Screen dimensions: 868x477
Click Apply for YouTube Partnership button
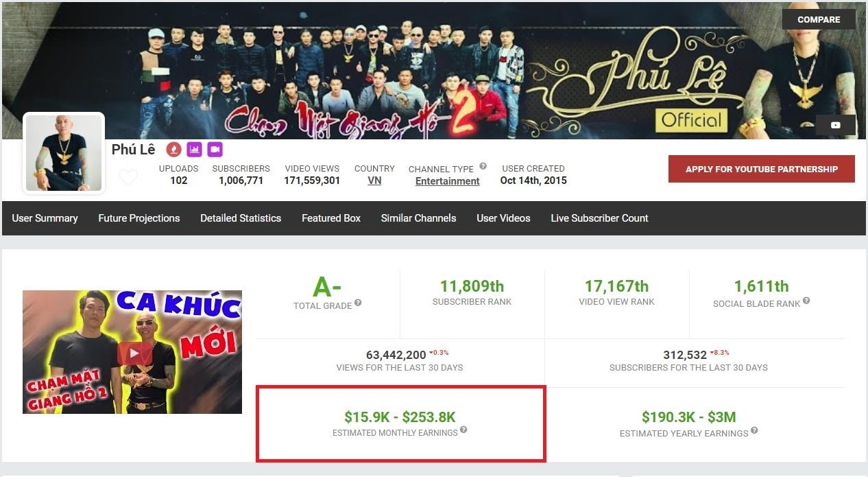[762, 169]
